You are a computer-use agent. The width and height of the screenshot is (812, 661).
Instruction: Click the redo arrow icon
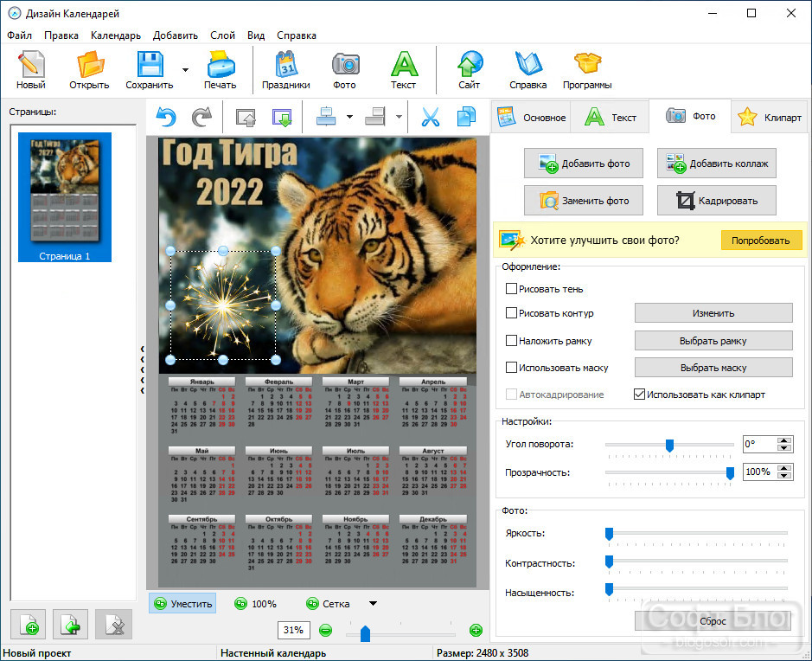(202, 117)
